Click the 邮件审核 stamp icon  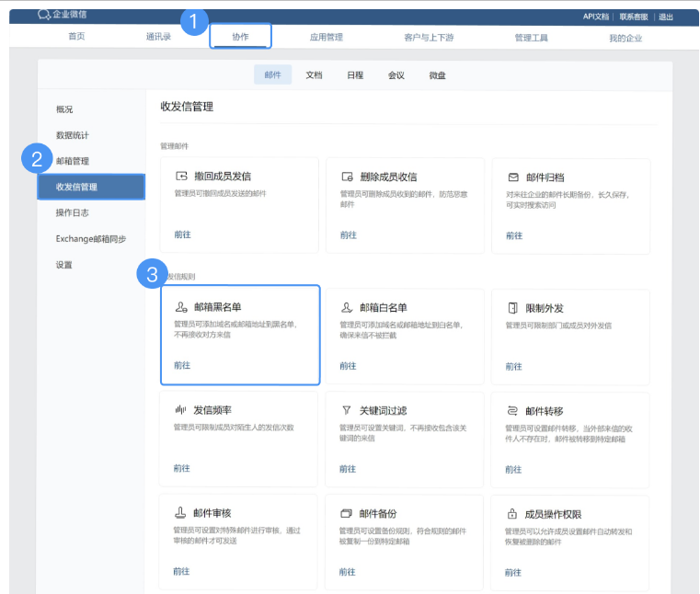180,513
